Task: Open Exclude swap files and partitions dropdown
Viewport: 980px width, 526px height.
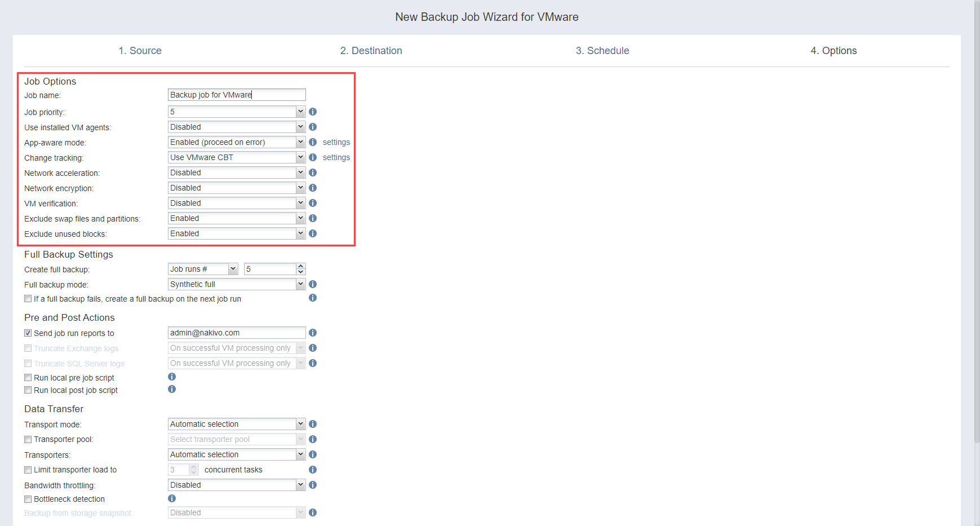Action: (237, 218)
